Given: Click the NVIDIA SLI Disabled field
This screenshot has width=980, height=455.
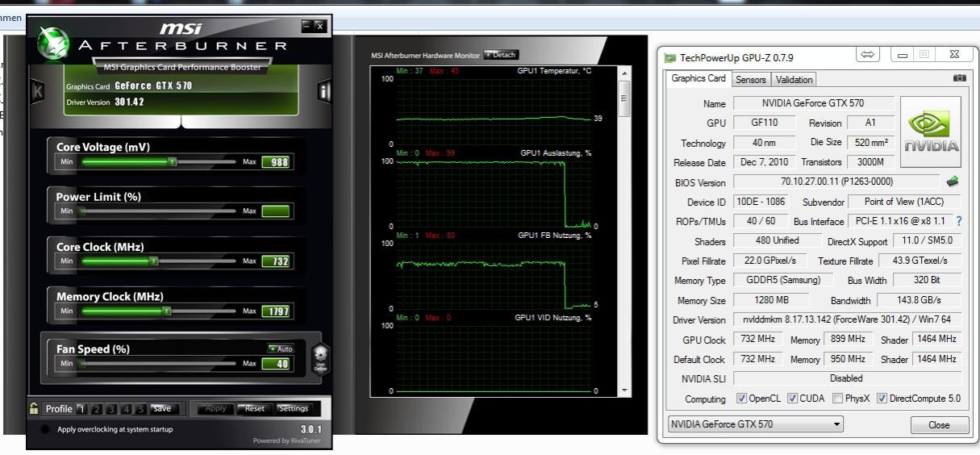Looking at the screenshot, I should (847, 378).
